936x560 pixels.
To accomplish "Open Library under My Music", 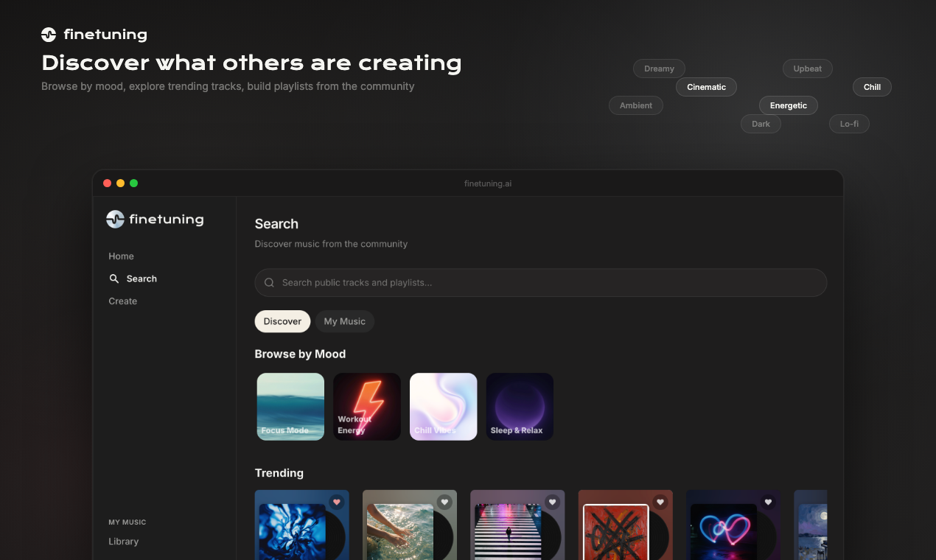I will 123,541.
